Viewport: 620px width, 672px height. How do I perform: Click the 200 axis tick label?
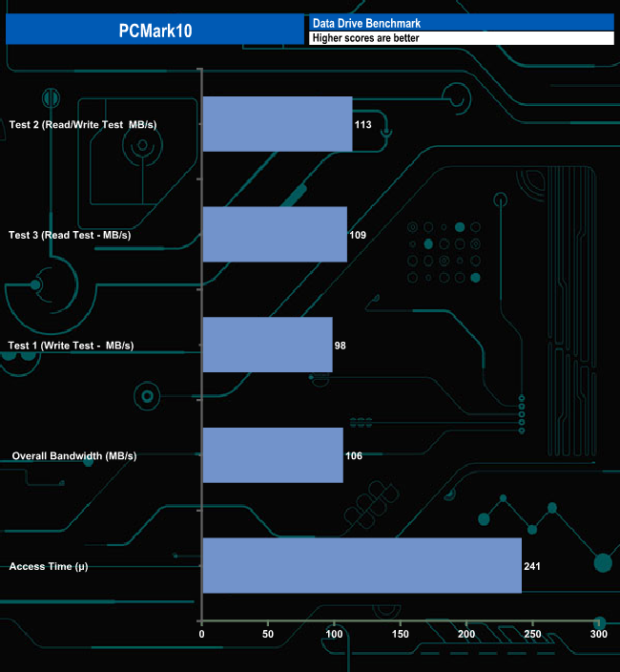466,634
